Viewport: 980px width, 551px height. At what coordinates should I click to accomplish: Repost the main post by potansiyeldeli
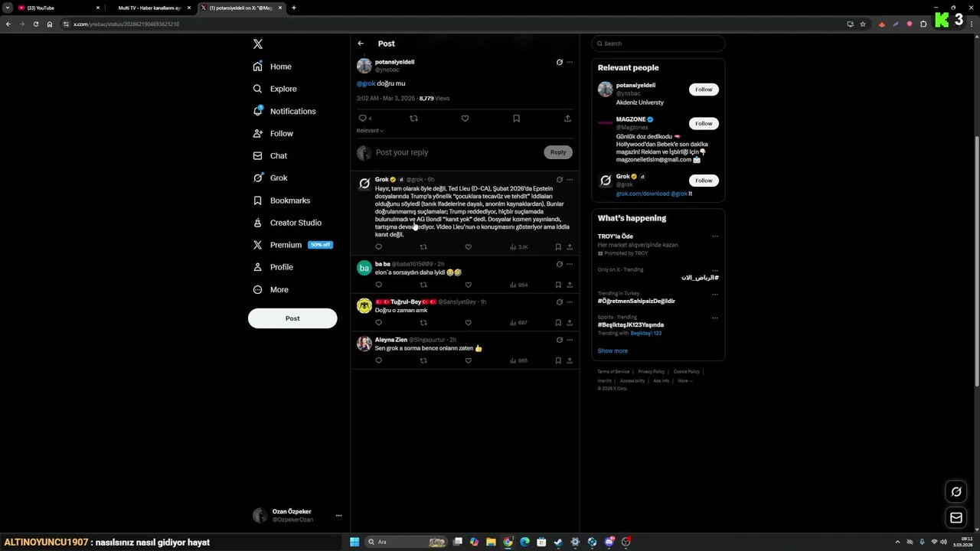click(414, 119)
